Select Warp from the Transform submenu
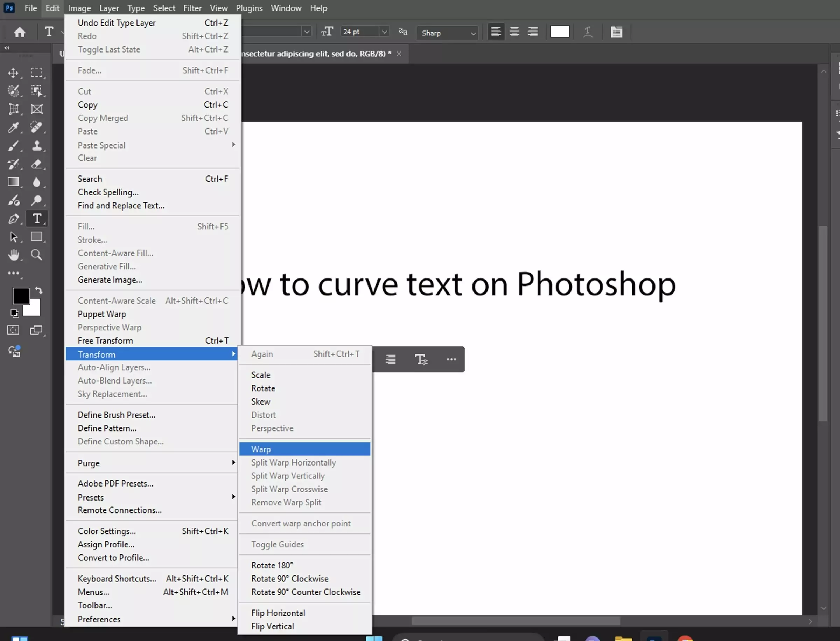 261,449
